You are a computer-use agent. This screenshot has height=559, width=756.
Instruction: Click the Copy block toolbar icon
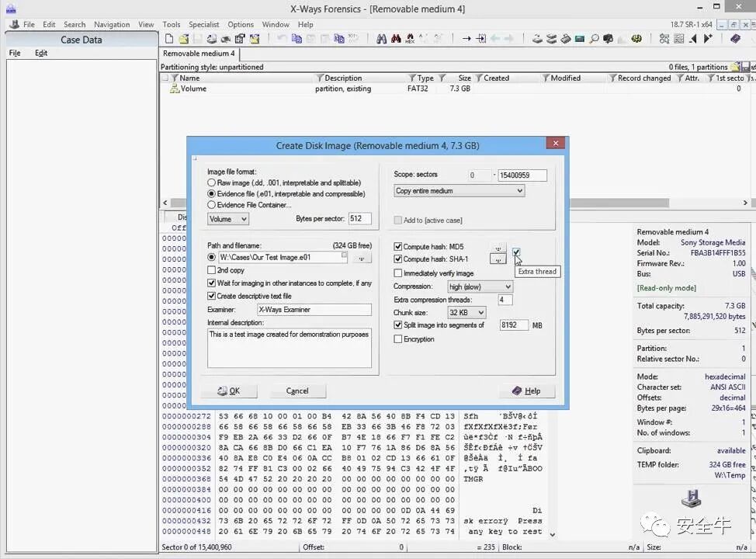[x=297, y=39]
